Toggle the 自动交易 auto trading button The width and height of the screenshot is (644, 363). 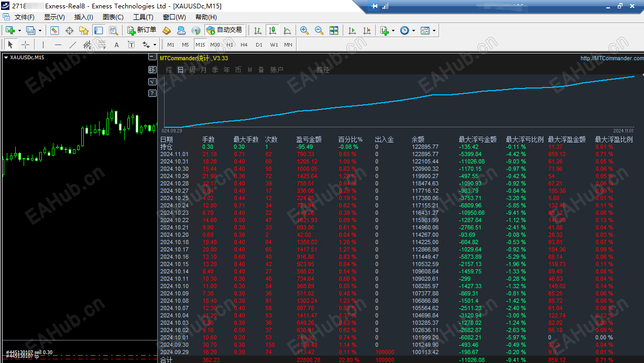tap(224, 30)
